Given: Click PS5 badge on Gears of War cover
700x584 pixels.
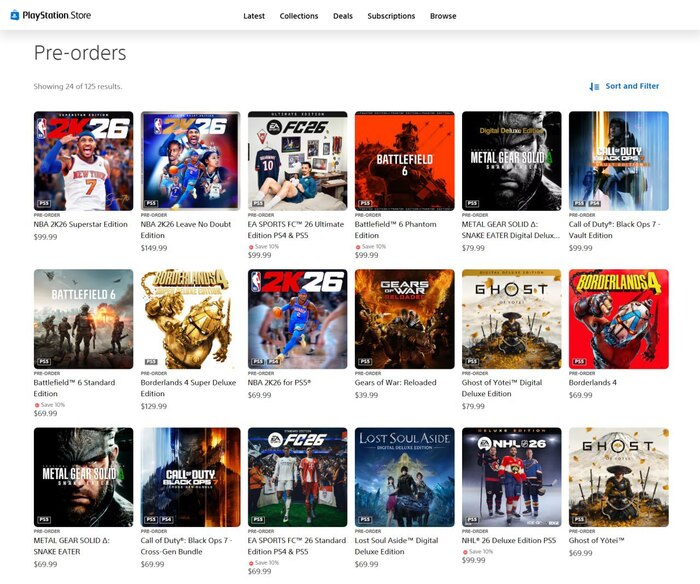Looking at the screenshot, I should coord(365,361).
